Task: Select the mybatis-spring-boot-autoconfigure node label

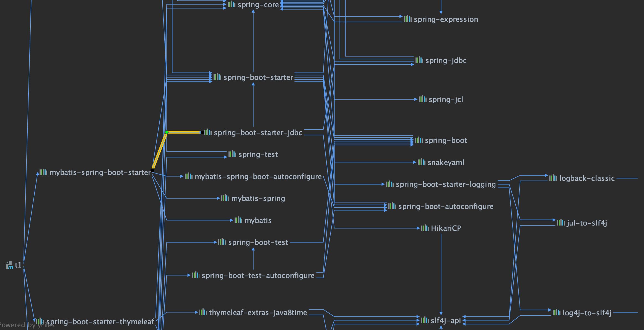Action: pos(258,177)
